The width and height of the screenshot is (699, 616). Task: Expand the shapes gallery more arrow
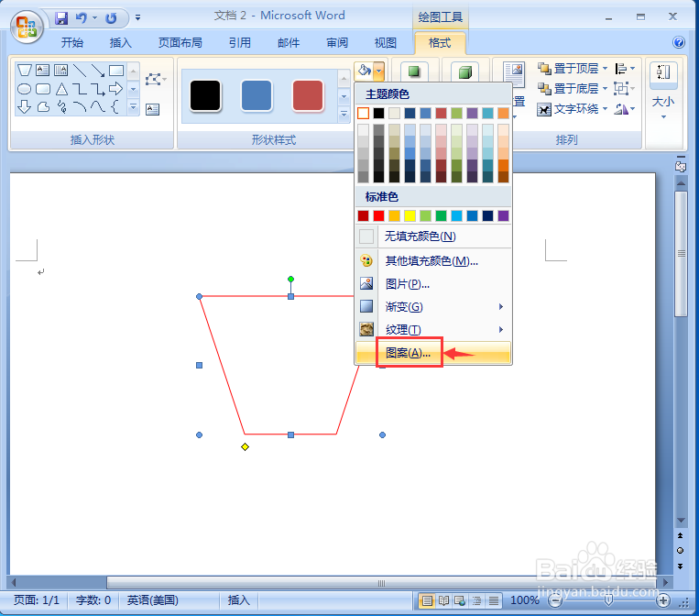pos(133,107)
